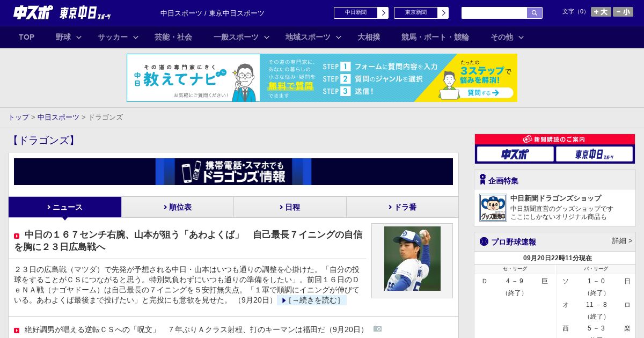Expand the サッカー dropdown chevron
Viewport: 644px width, 338px height.
pyautogui.click(x=136, y=37)
